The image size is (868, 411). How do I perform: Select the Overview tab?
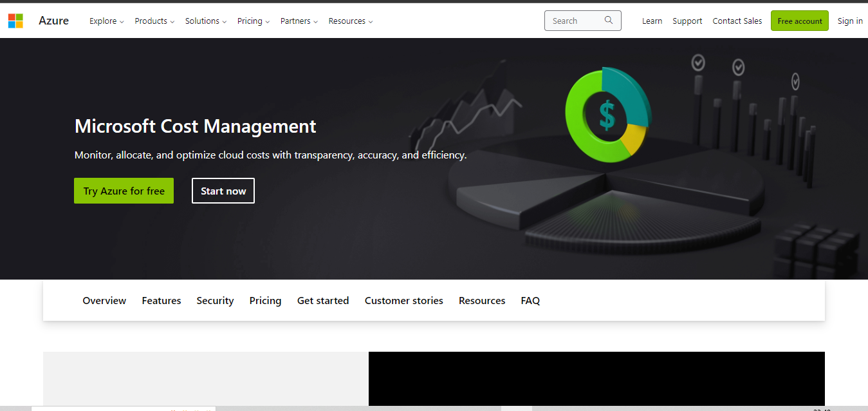tap(104, 300)
